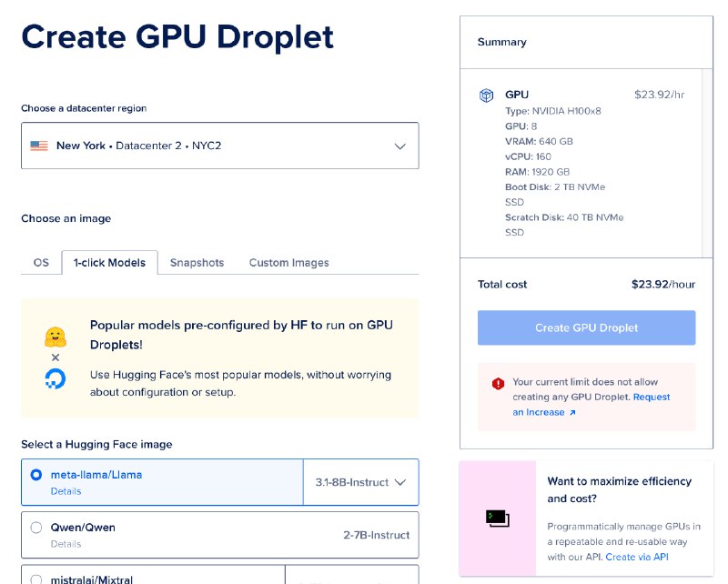The image size is (728, 584).
Task: Select the Qwen/Qwen radio option
Action: point(36,528)
